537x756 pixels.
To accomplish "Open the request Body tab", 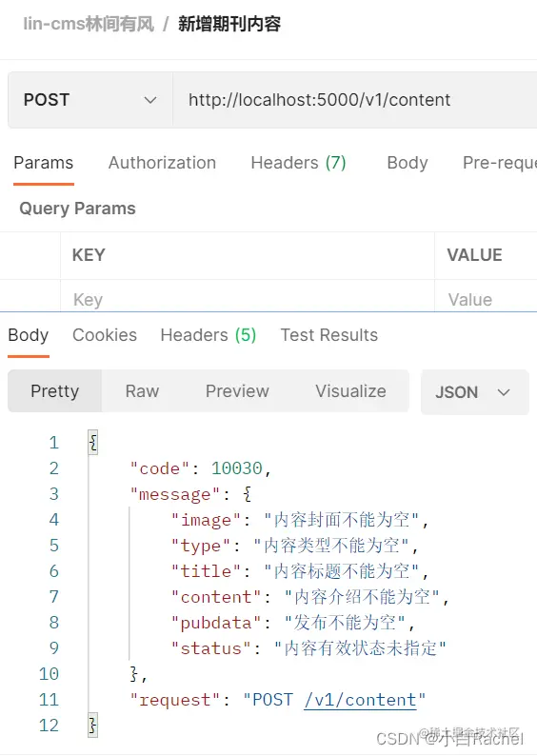I will coord(408,163).
